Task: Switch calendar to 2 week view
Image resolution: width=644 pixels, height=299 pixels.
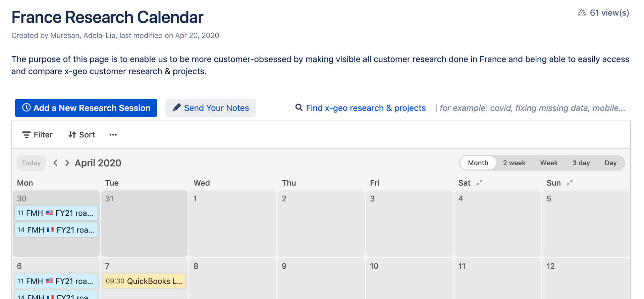Action: 514,163
